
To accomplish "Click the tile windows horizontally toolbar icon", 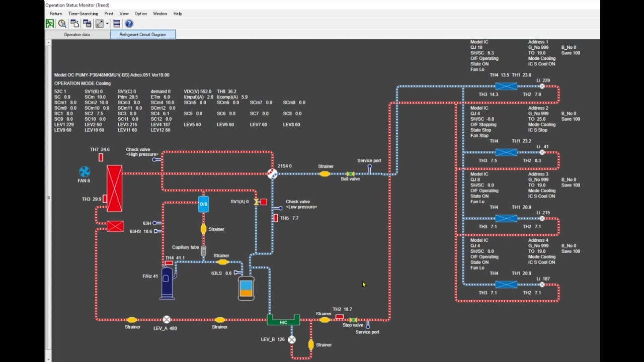I will [117, 24].
